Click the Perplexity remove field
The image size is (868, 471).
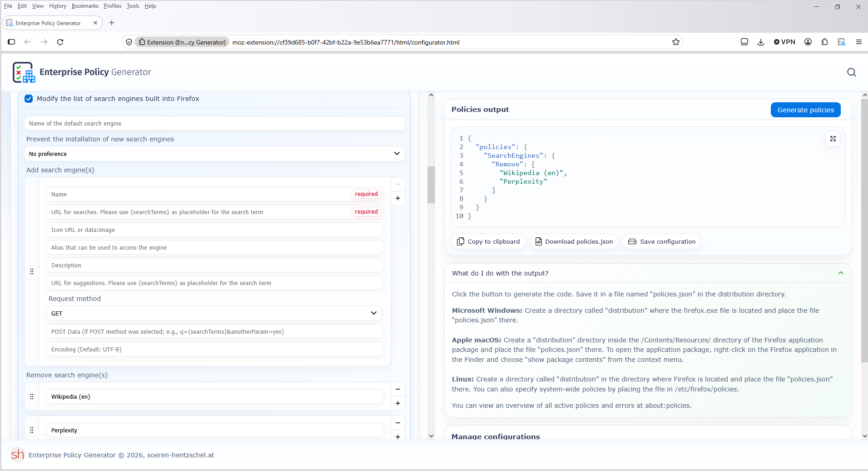pyautogui.click(x=215, y=430)
